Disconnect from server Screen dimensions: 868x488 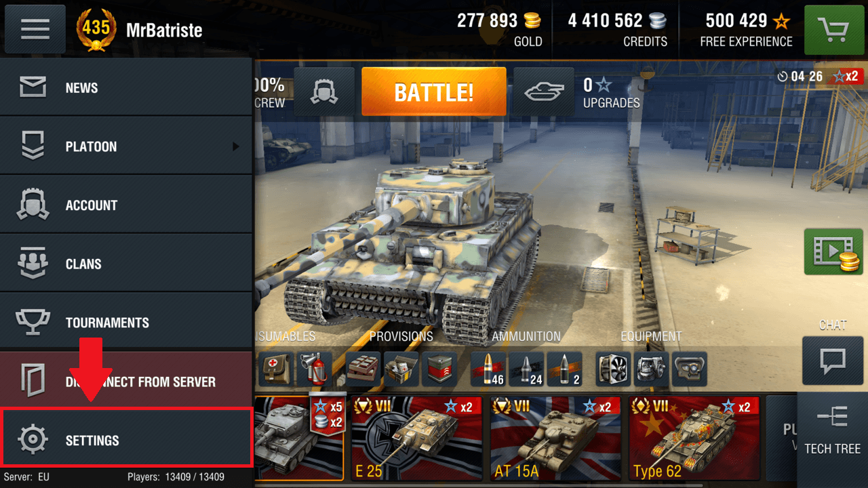point(126,381)
